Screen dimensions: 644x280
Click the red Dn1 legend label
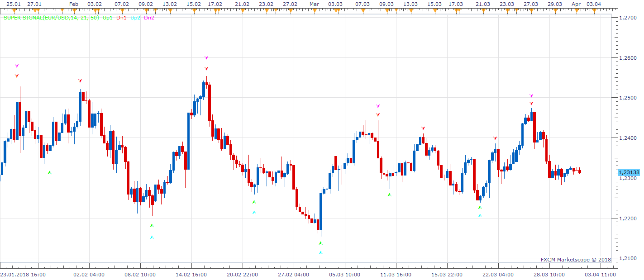click(121, 18)
